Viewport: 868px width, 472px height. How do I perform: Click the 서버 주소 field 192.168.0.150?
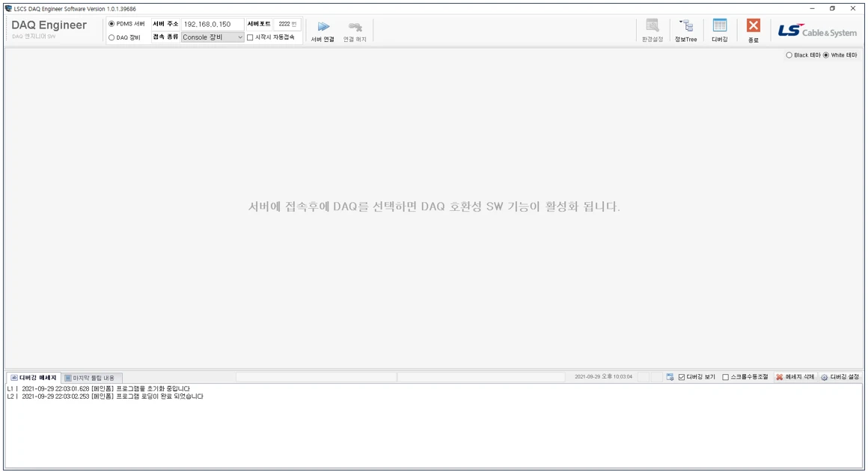pyautogui.click(x=213, y=25)
